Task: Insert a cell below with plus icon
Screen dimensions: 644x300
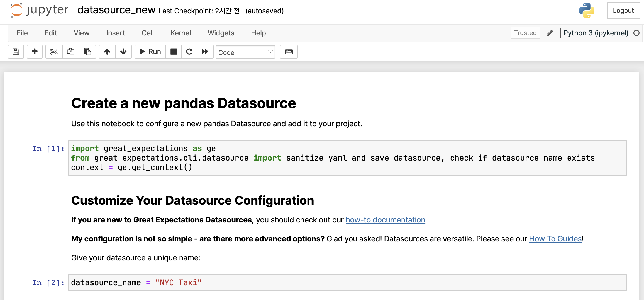Action: [x=35, y=52]
